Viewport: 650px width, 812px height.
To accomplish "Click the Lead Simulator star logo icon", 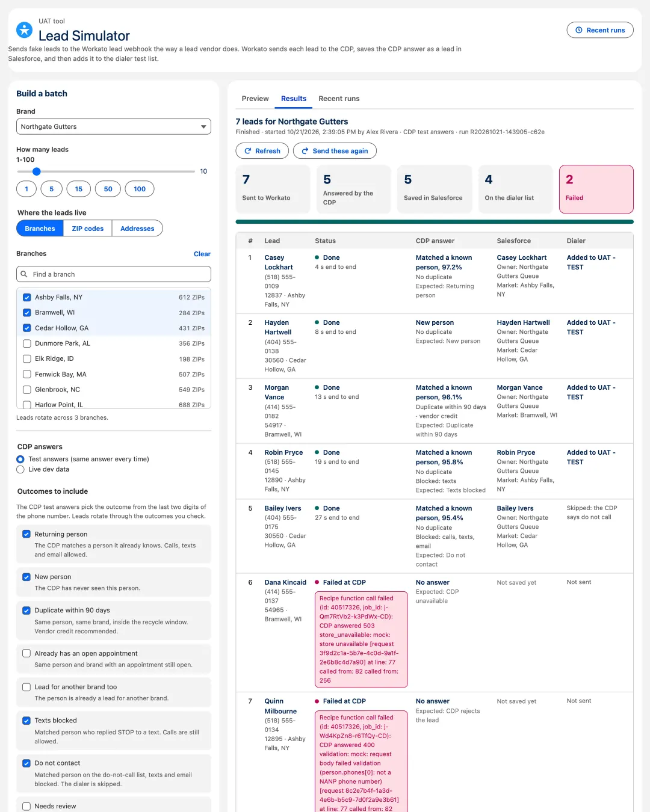I will [24, 29].
